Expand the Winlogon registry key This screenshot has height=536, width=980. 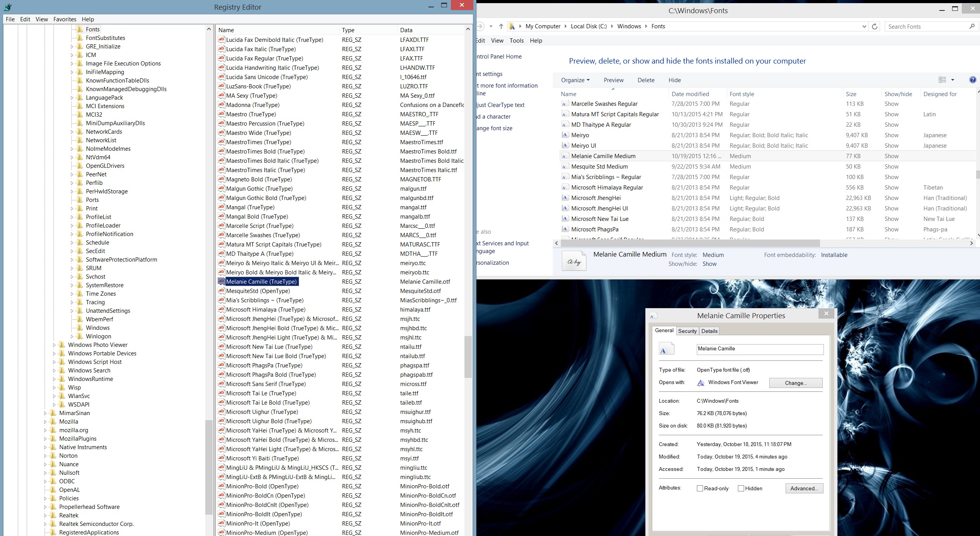[72, 336]
